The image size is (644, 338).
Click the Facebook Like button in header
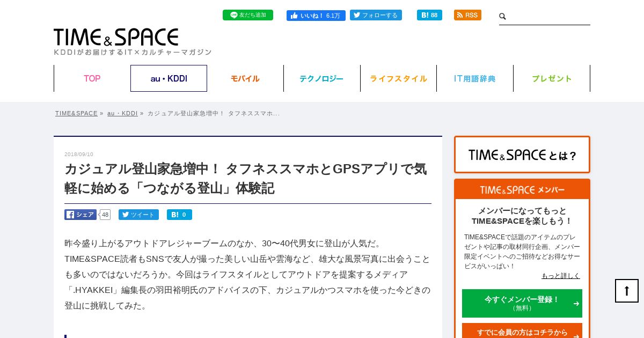316,16
